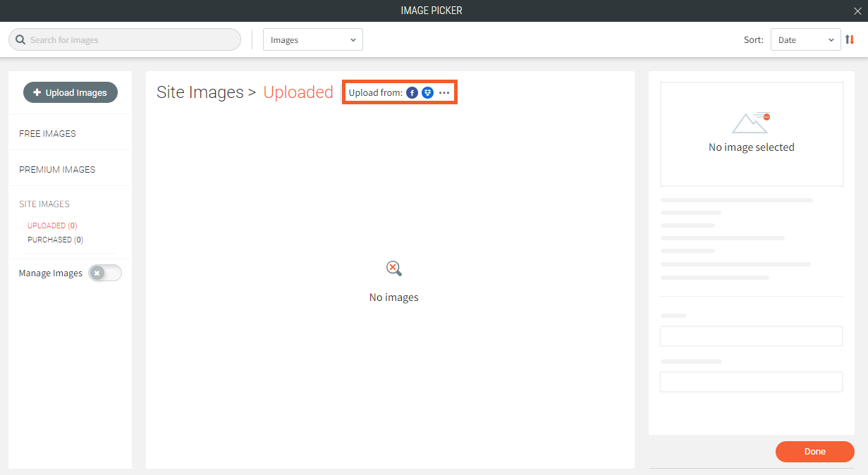Upload an image from Facebook
Screen dimensions: 868x475
pyautogui.click(x=412, y=92)
